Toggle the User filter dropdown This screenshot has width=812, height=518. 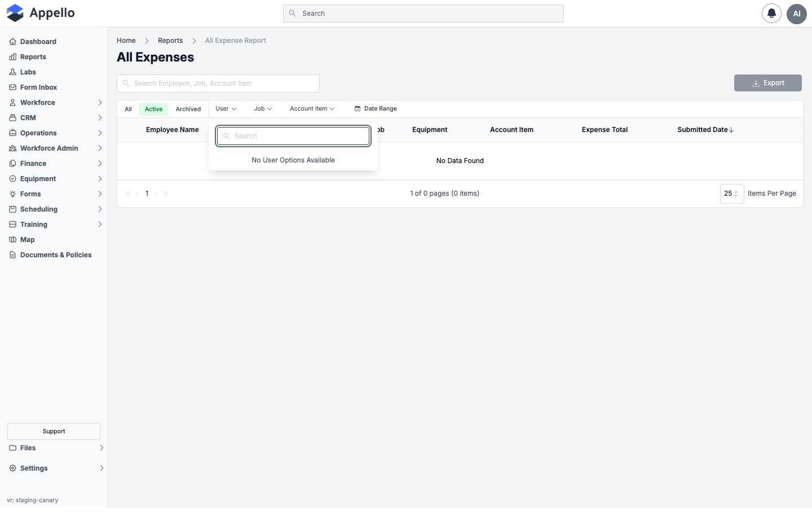[x=226, y=109]
